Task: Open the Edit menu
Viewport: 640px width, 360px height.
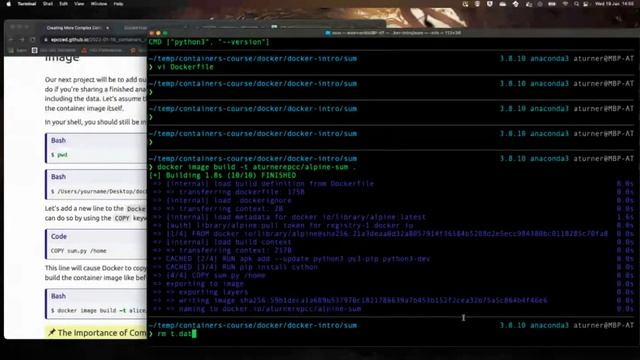Action: tap(63, 4)
